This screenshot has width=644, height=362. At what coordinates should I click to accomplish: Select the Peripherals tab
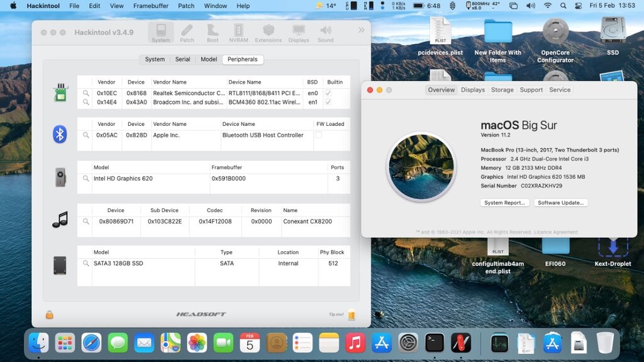(x=243, y=59)
